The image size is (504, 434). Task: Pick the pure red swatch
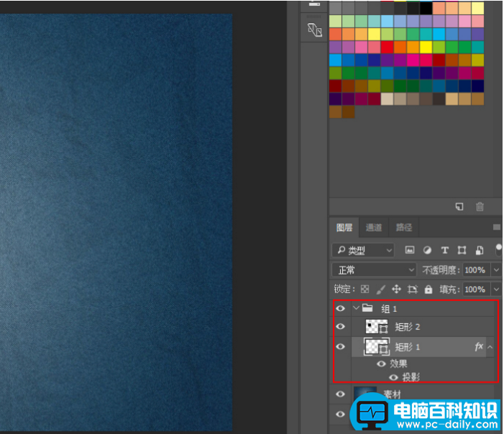pyautogui.click(x=387, y=47)
